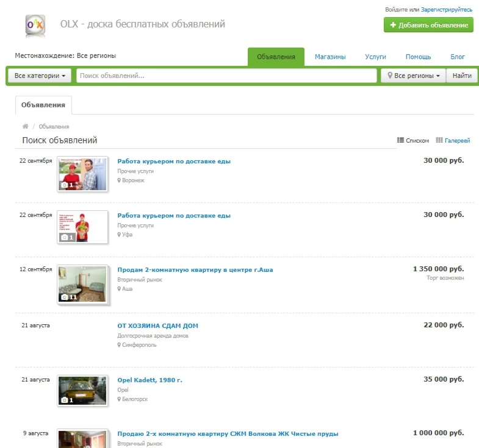Open the 'Все категории' dropdown
Image resolution: width=479 pixels, height=448 pixels.
40,76
